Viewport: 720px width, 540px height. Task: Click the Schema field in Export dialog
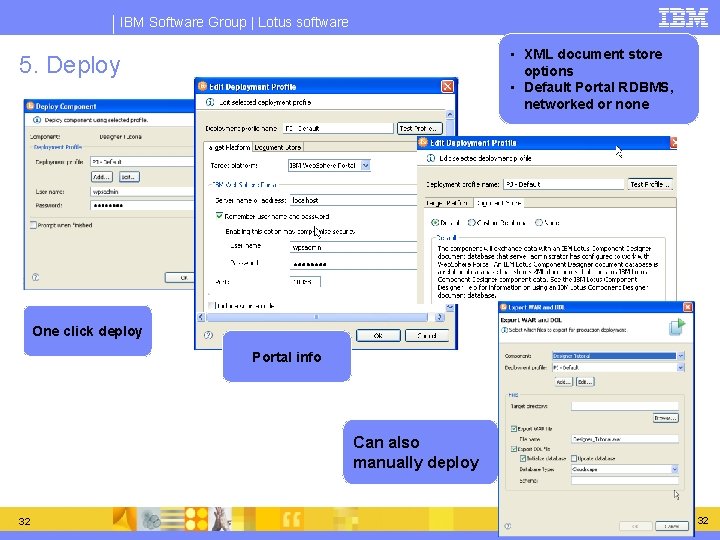coord(624,480)
